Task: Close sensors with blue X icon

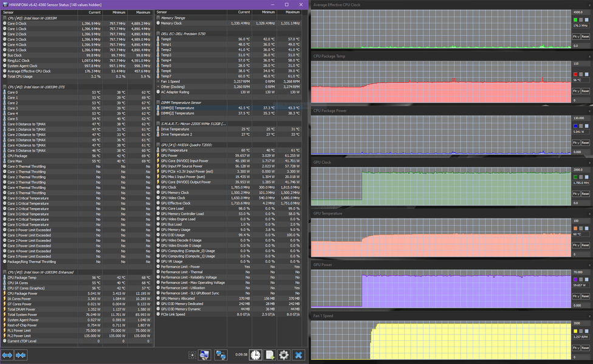Action: 298,355
